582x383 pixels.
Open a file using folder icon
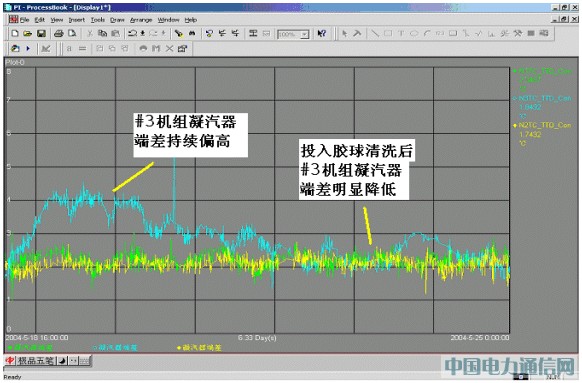click(x=27, y=33)
